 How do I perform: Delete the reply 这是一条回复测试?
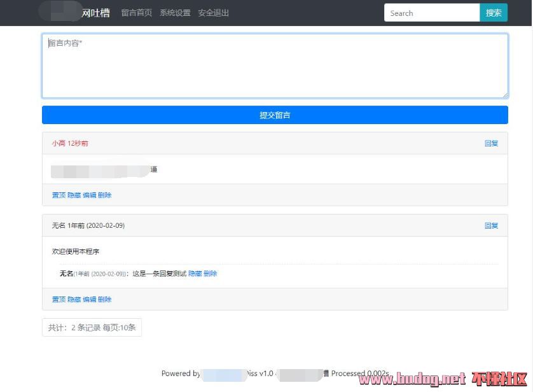[211, 274]
